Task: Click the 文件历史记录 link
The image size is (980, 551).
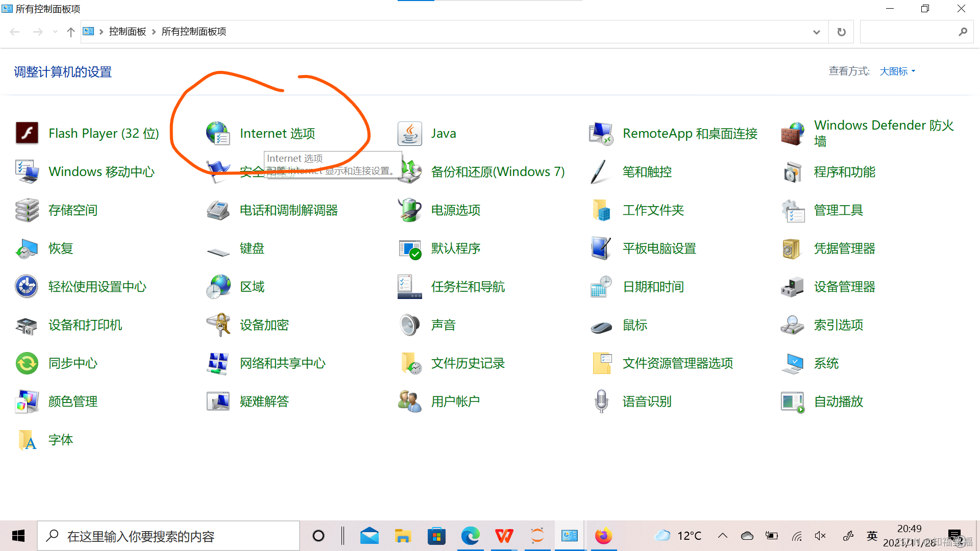Action: point(468,363)
